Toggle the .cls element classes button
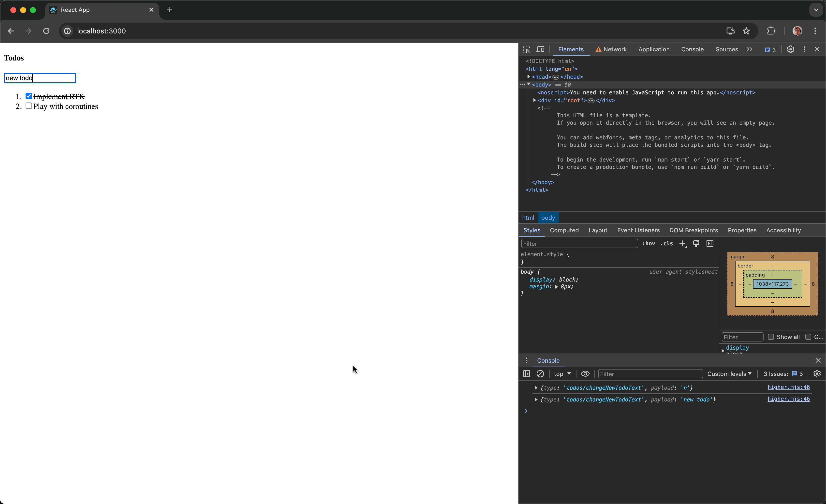Screen dimensions: 826x504 pyautogui.click(x=666, y=244)
